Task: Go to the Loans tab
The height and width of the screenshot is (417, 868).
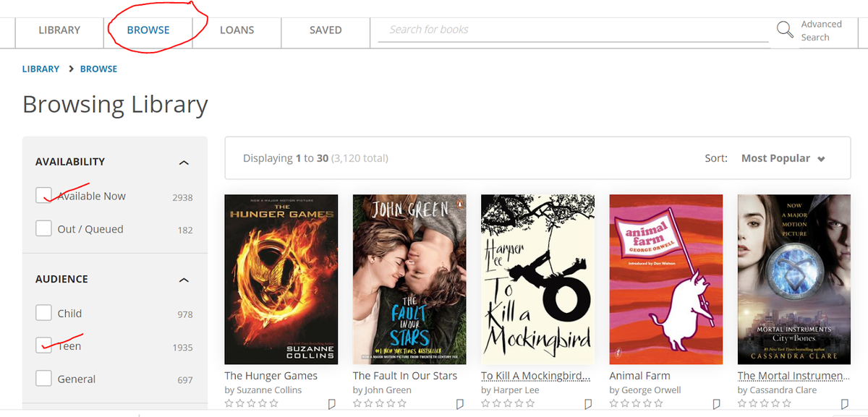Action: [x=237, y=30]
